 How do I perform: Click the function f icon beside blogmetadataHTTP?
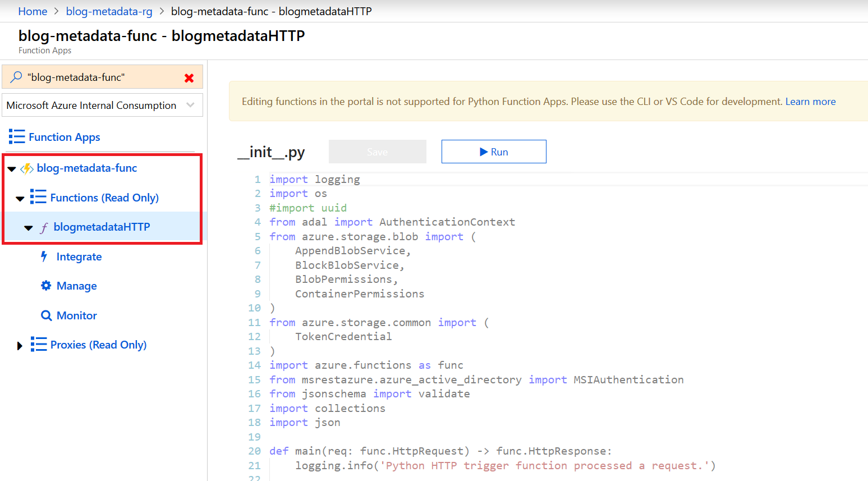click(x=44, y=227)
